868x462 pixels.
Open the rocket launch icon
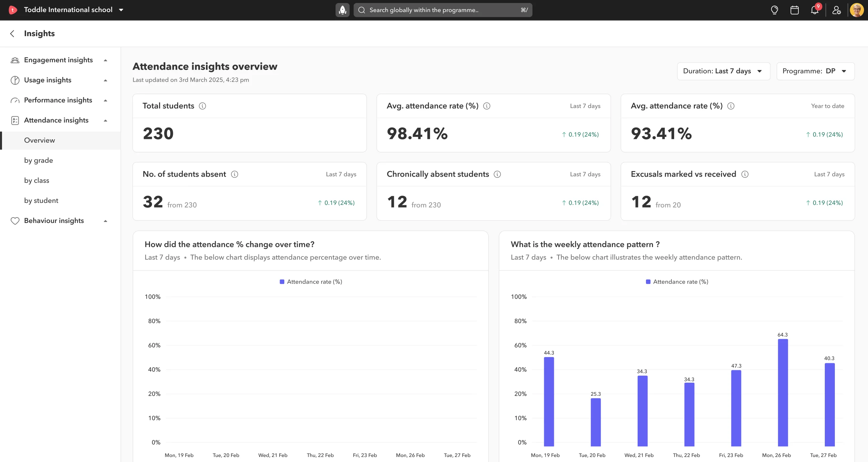click(342, 10)
